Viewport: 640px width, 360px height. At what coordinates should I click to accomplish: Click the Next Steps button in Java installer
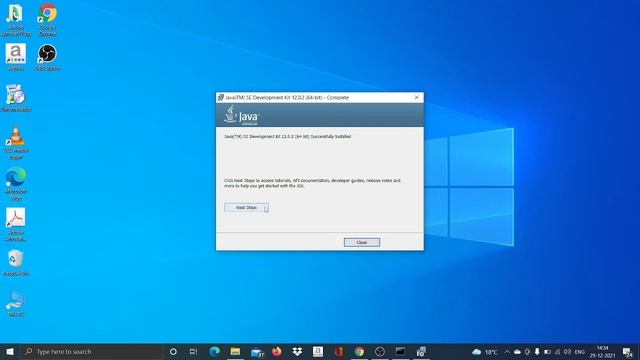[x=246, y=207]
